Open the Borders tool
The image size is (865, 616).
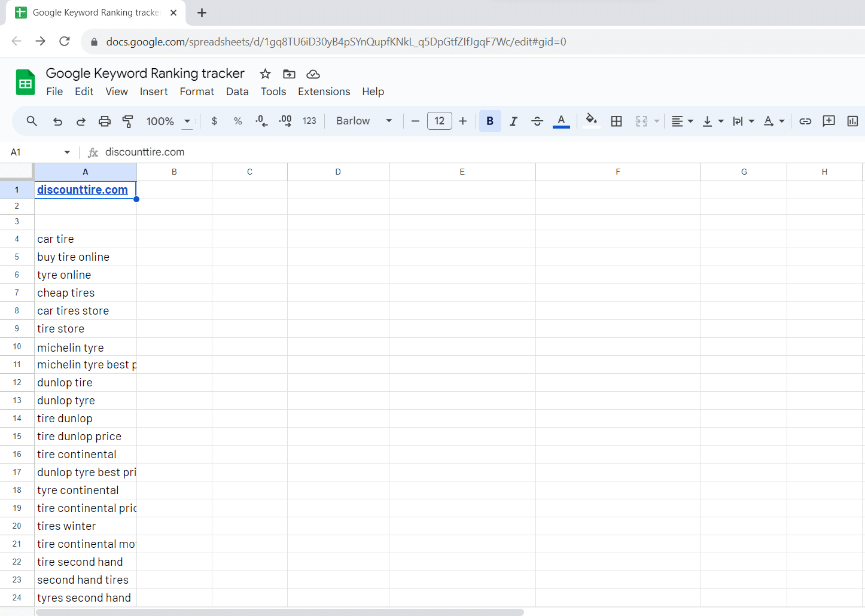click(x=616, y=121)
